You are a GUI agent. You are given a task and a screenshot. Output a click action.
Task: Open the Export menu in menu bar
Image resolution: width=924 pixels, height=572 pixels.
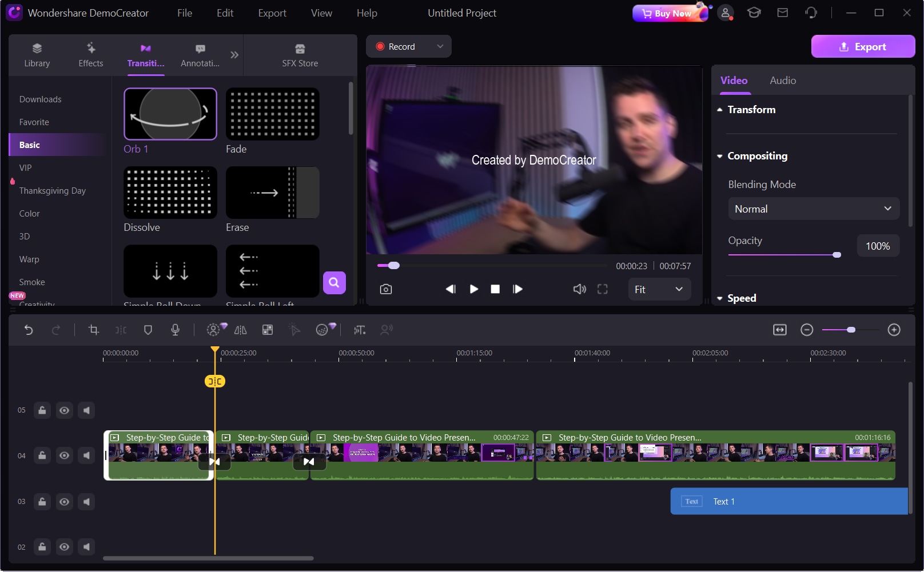pyautogui.click(x=272, y=13)
